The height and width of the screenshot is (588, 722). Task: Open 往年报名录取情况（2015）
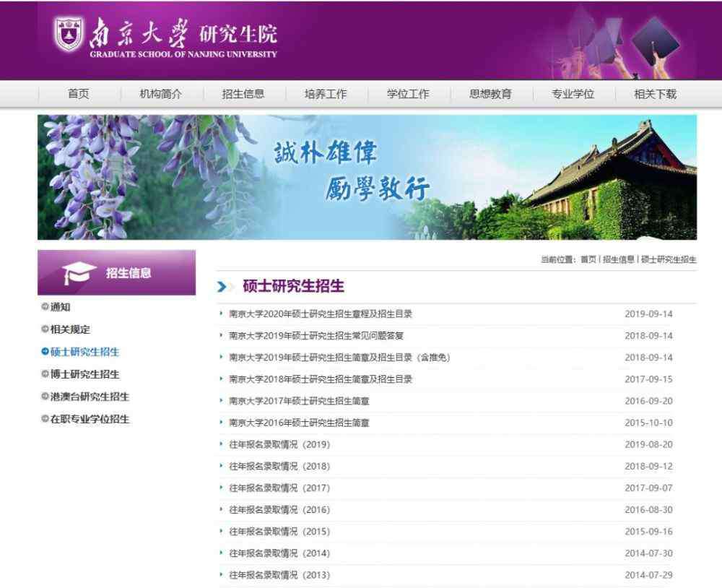pos(279,532)
